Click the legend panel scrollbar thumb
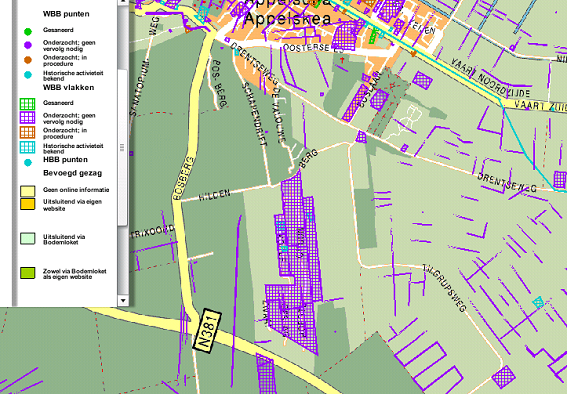 123,147
